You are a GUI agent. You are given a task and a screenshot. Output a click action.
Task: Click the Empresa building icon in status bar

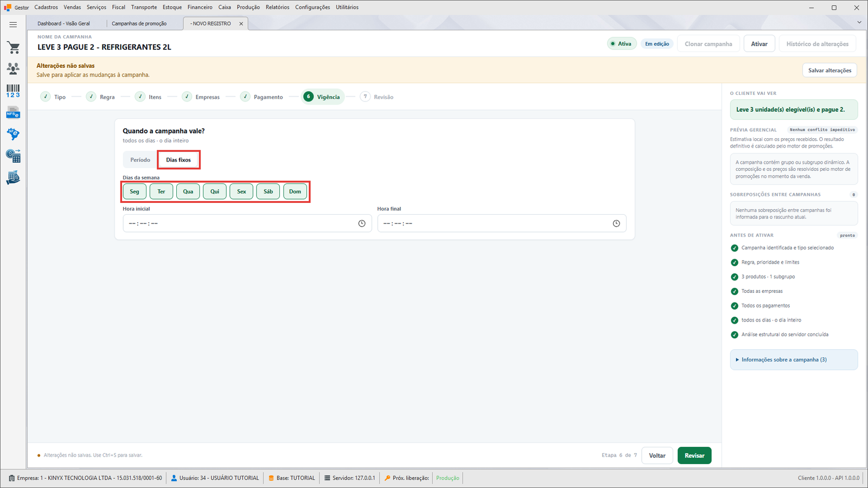pos(12,478)
